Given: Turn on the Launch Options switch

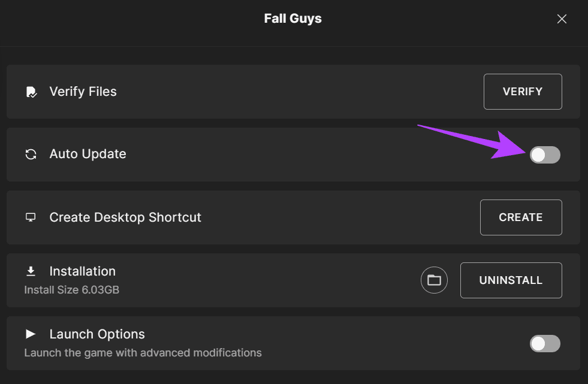Looking at the screenshot, I should [x=545, y=343].
